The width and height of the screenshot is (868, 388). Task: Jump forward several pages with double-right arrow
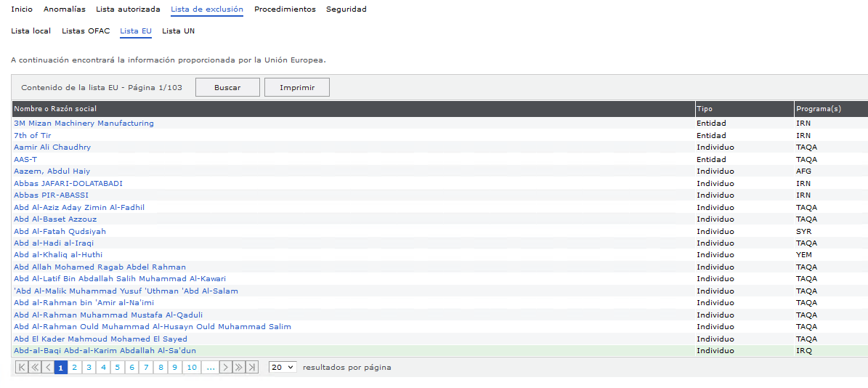(x=238, y=368)
